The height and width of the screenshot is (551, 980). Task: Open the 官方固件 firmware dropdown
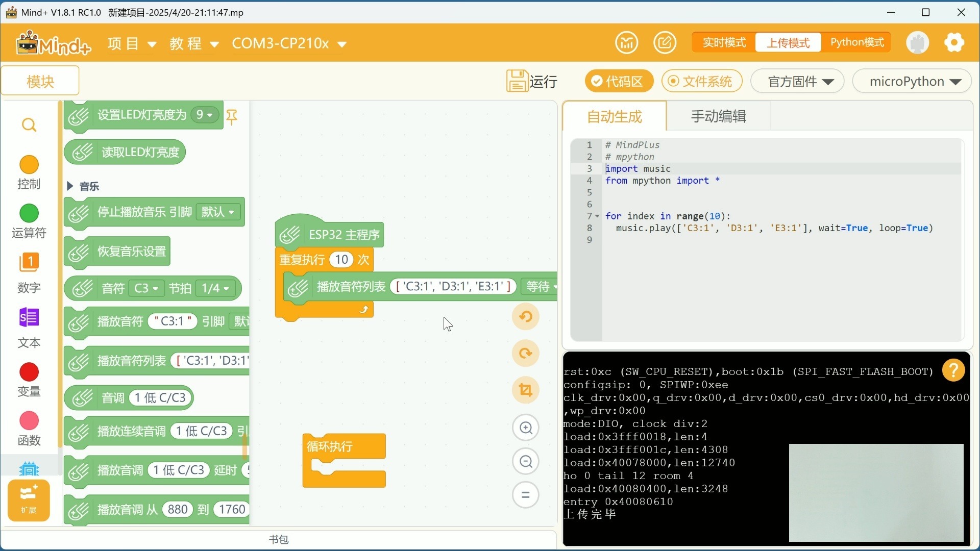point(798,81)
